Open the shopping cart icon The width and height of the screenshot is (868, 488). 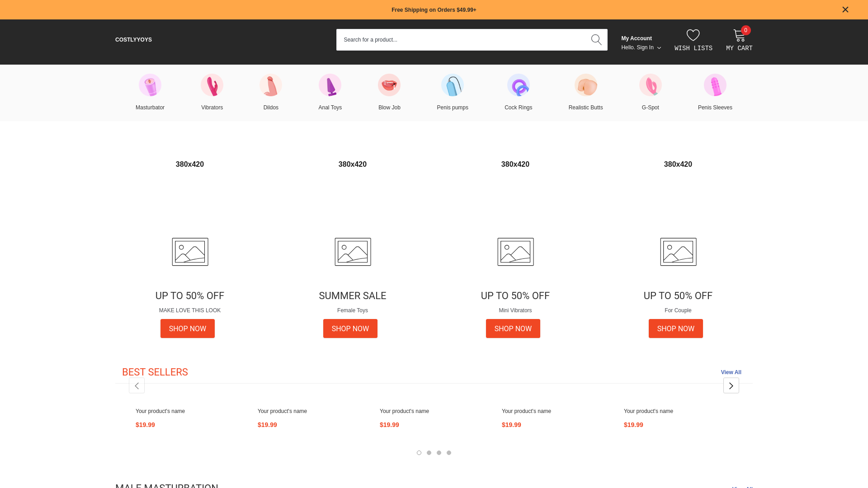739,35
